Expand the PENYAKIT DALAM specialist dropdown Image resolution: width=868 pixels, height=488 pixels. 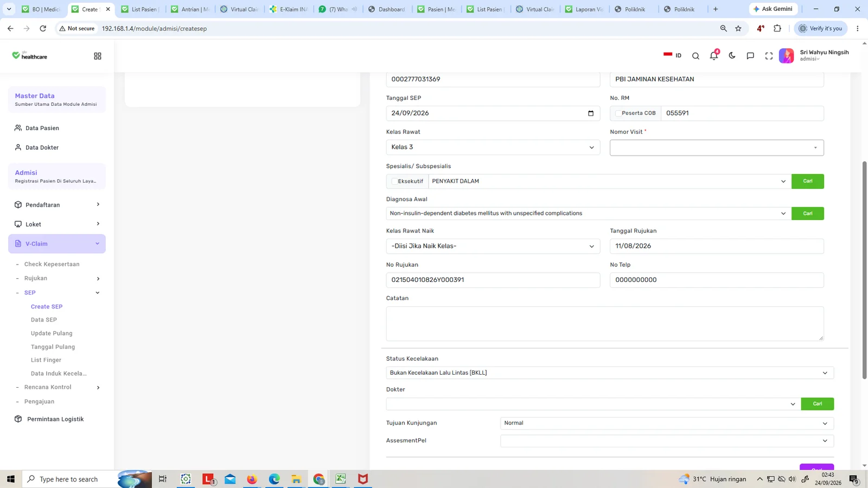610,181
